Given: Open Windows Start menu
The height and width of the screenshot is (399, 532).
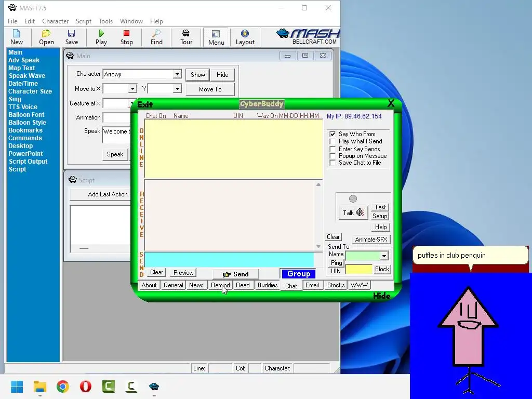Looking at the screenshot, I should pos(17,387).
